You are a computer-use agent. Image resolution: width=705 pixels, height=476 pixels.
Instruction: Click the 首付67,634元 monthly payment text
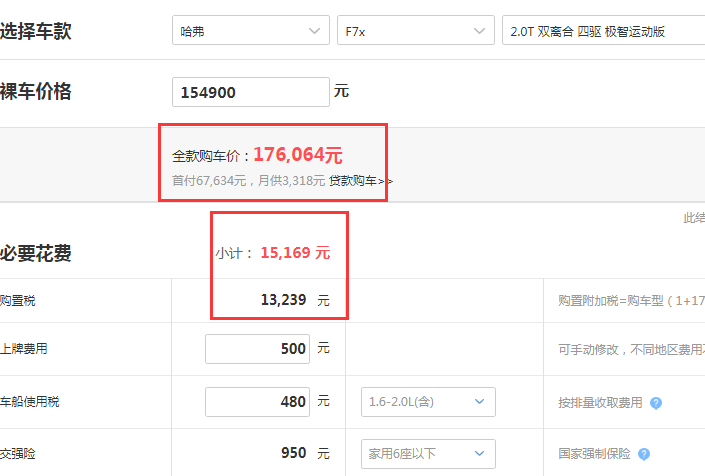click(248, 181)
